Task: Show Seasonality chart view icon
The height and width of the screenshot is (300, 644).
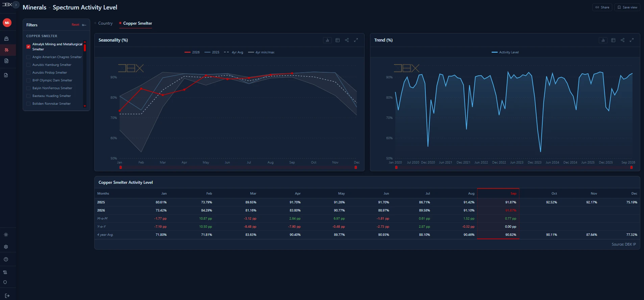Action: (x=327, y=40)
